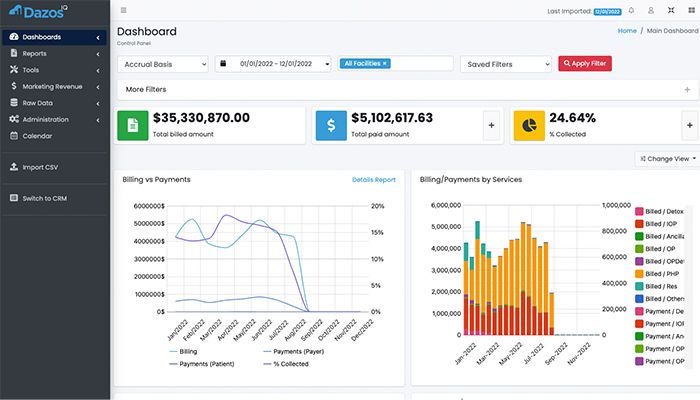Image resolution: width=700 pixels, height=400 pixels.
Task: Click the user profile icon
Action: (x=650, y=11)
